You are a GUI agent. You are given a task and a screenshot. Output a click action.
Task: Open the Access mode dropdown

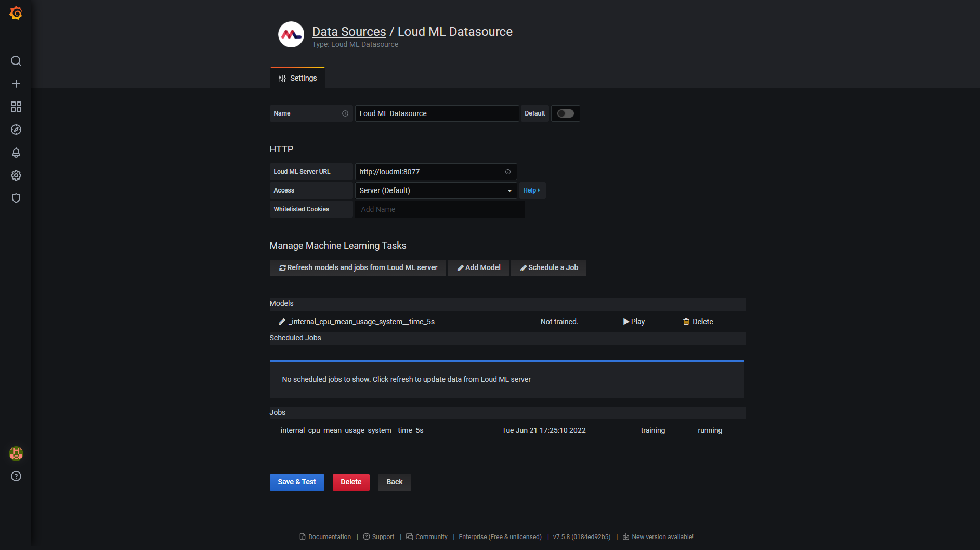click(x=436, y=190)
